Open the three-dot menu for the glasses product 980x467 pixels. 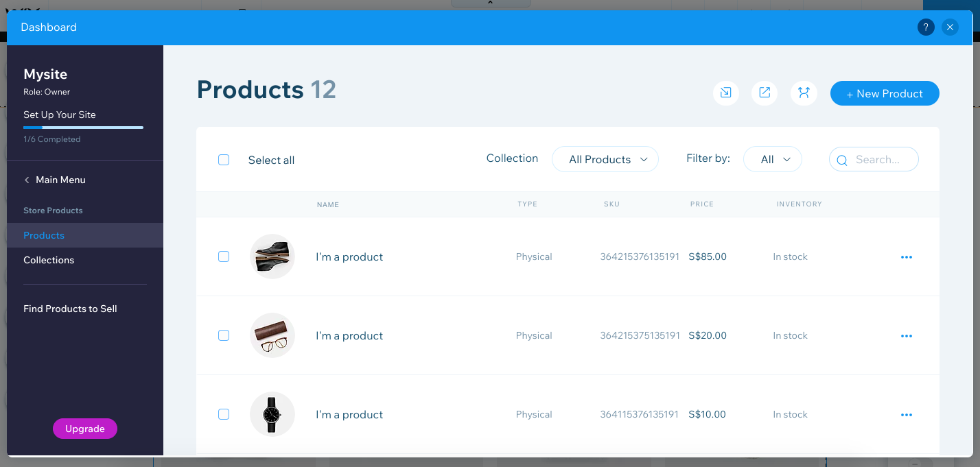[907, 335]
